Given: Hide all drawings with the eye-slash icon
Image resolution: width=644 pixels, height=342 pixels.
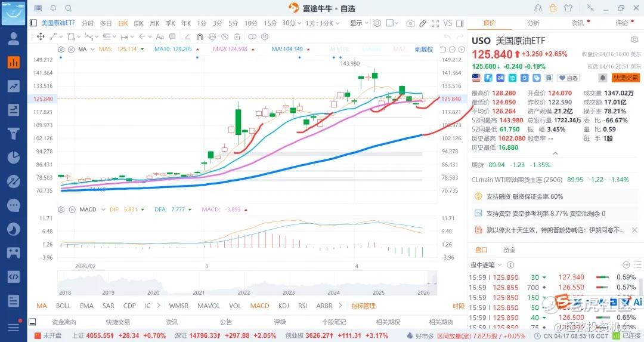Looking at the screenshot, I should tap(225, 36).
